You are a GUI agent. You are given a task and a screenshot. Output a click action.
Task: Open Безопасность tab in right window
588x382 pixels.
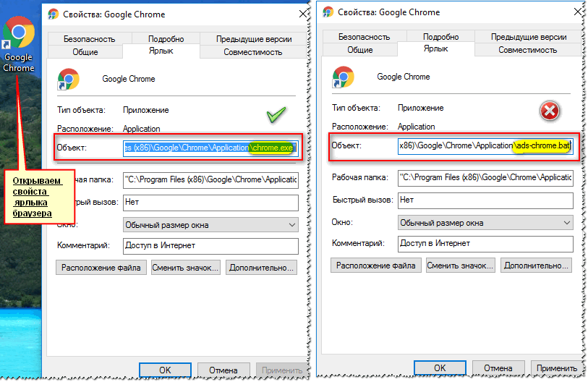point(364,37)
